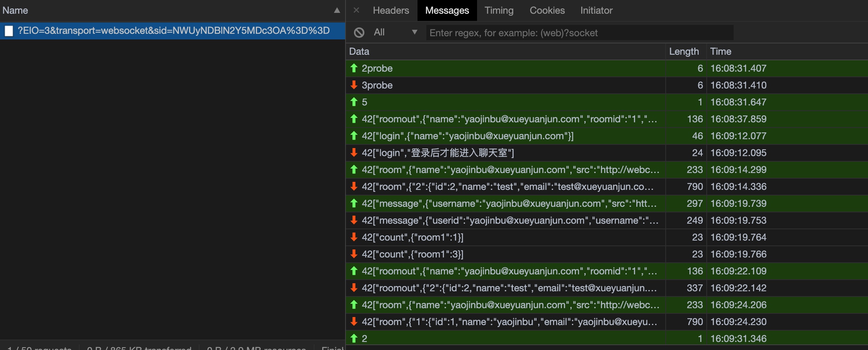The image size is (868, 350).
Task: Click the timestamp 16:08:31.647
Action: click(x=738, y=102)
